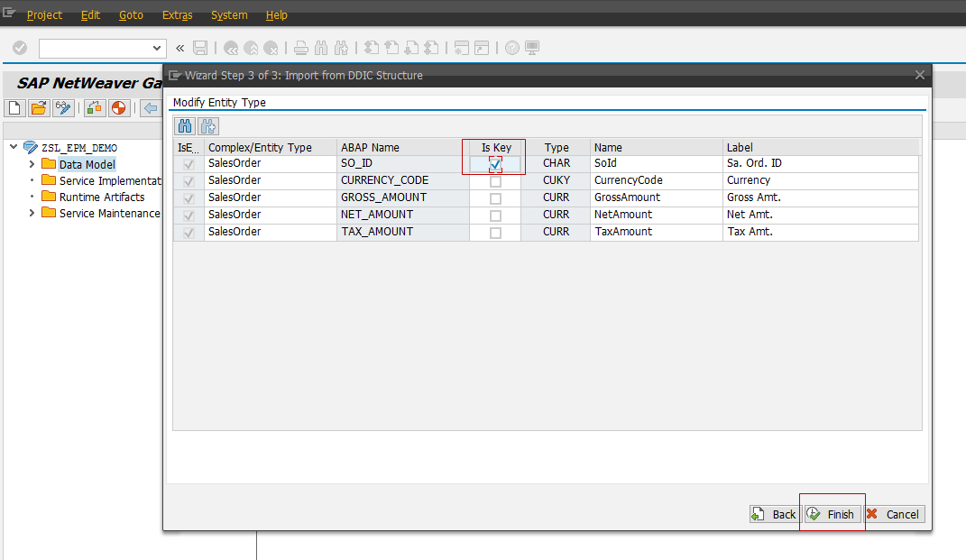
Task: Open the Extras menu
Action: click(177, 14)
